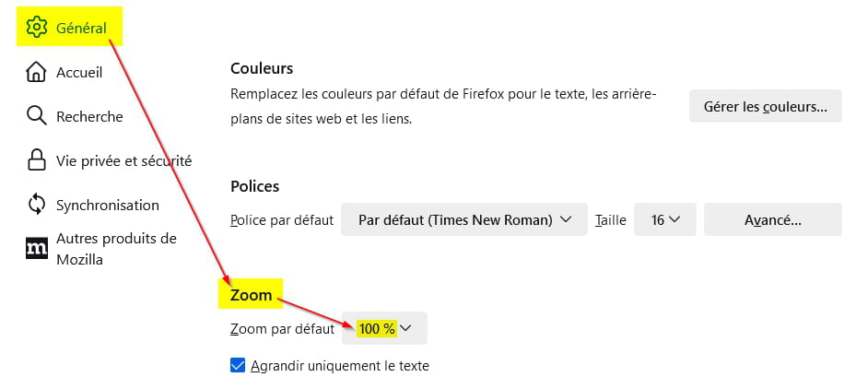Click the Agrandir uniquement le texte label

(x=339, y=365)
